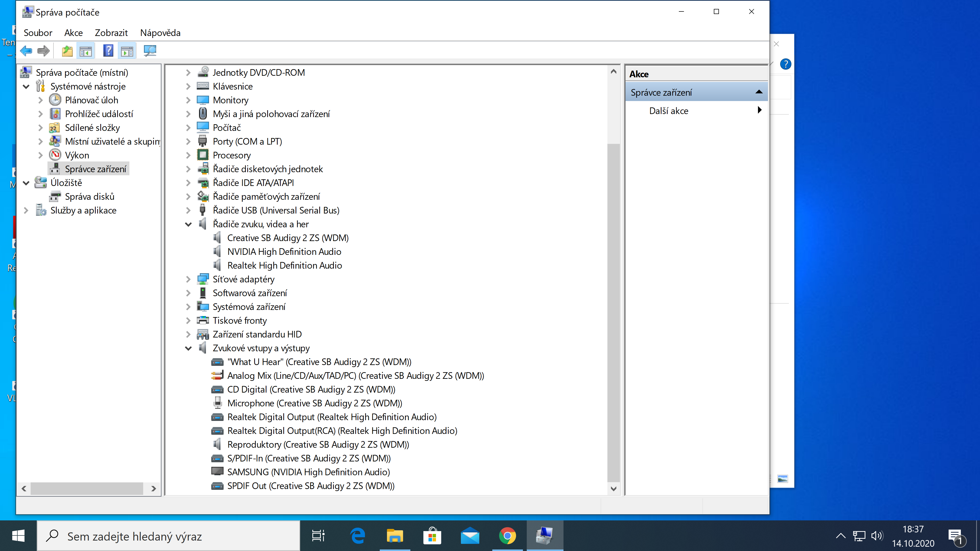
Task: Click the volume speaker tray icon
Action: 877,536
